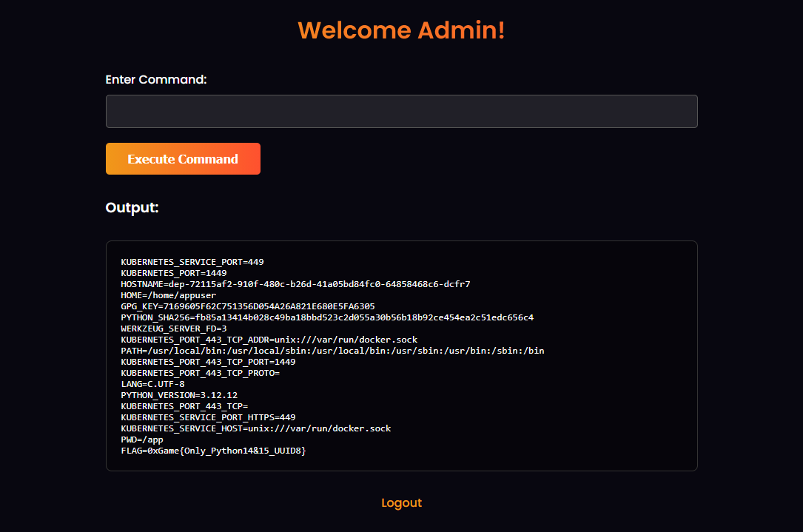Image resolution: width=803 pixels, height=532 pixels.
Task: Click the FLAG=0xGame line in output
Action: pos(213,451)
